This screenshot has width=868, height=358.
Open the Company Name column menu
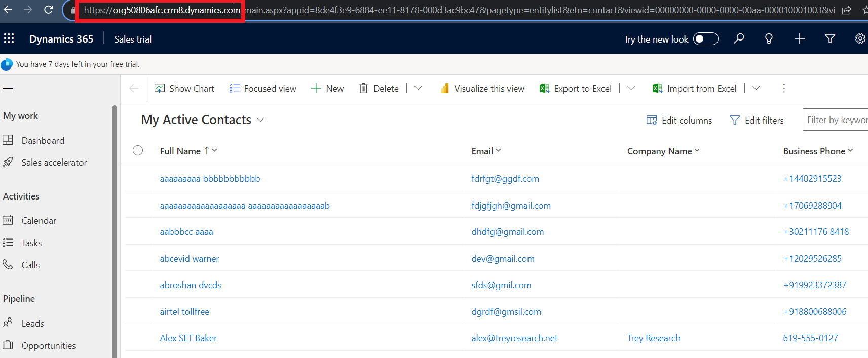pos(697,150)
